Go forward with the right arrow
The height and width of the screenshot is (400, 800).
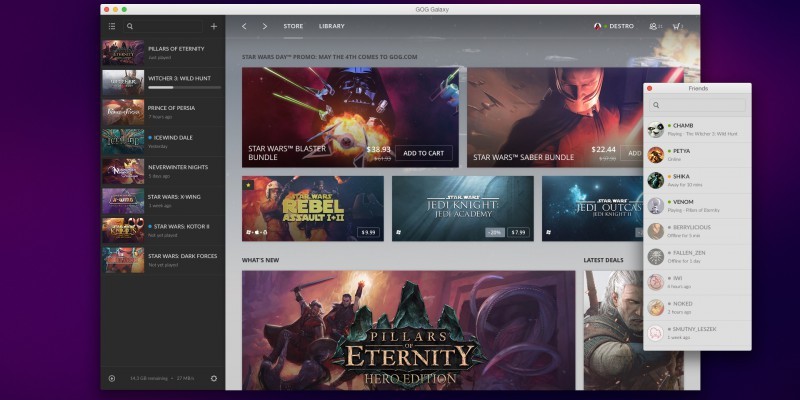[264, 26]
